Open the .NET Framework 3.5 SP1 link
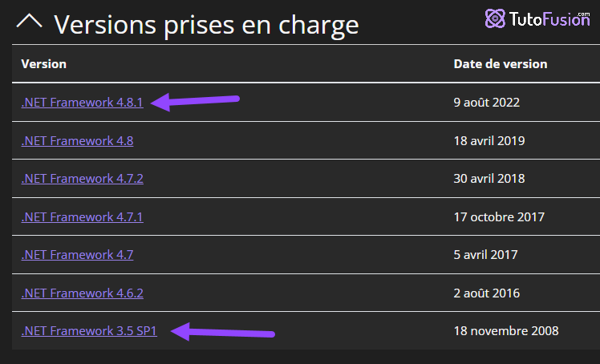 [89, 331]
